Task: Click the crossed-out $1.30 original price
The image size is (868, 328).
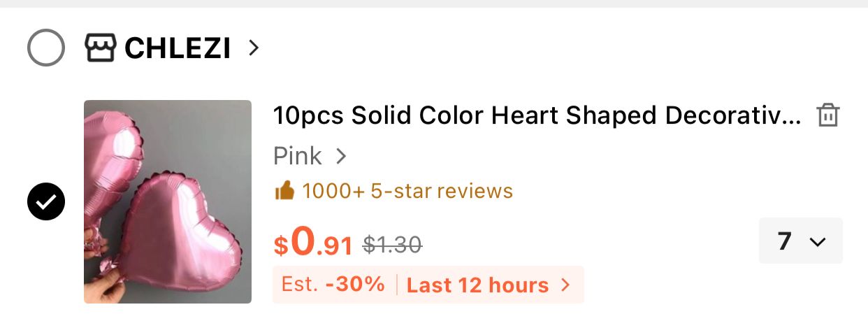Action: coord(393,244)
